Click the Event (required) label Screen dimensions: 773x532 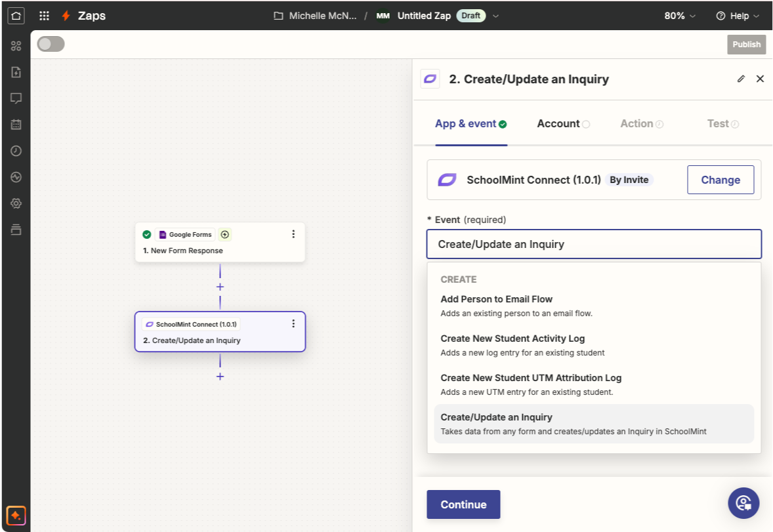[467, 220]
